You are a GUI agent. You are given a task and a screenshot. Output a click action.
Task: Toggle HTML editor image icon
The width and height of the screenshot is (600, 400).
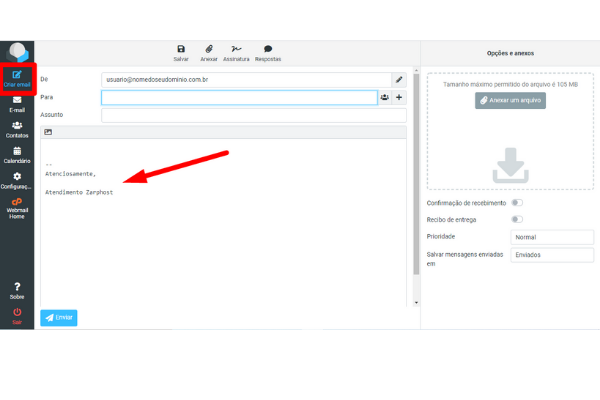pyautogui.click(x=48, y=132)
